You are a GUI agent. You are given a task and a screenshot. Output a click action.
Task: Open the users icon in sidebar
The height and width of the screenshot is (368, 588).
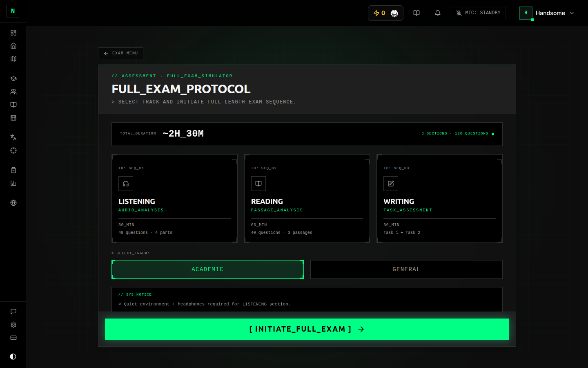[x=13, y=92]
